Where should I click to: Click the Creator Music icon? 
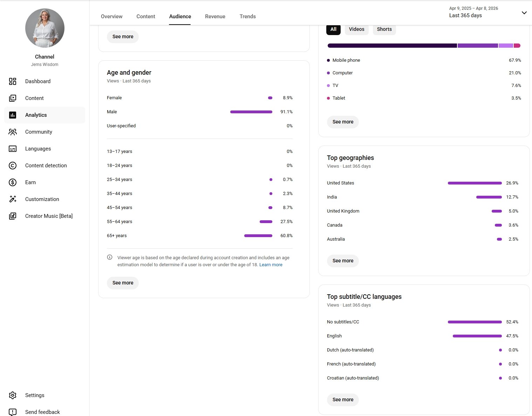tap(13, 216)
